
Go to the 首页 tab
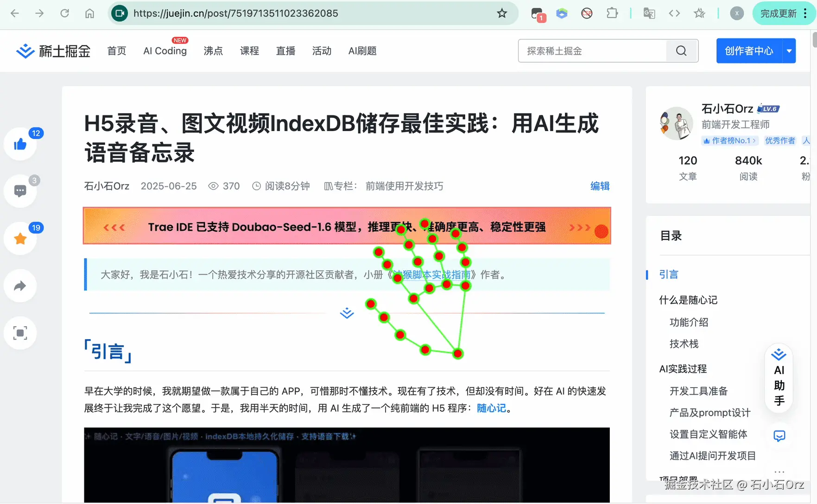click(x=117, y=51)
